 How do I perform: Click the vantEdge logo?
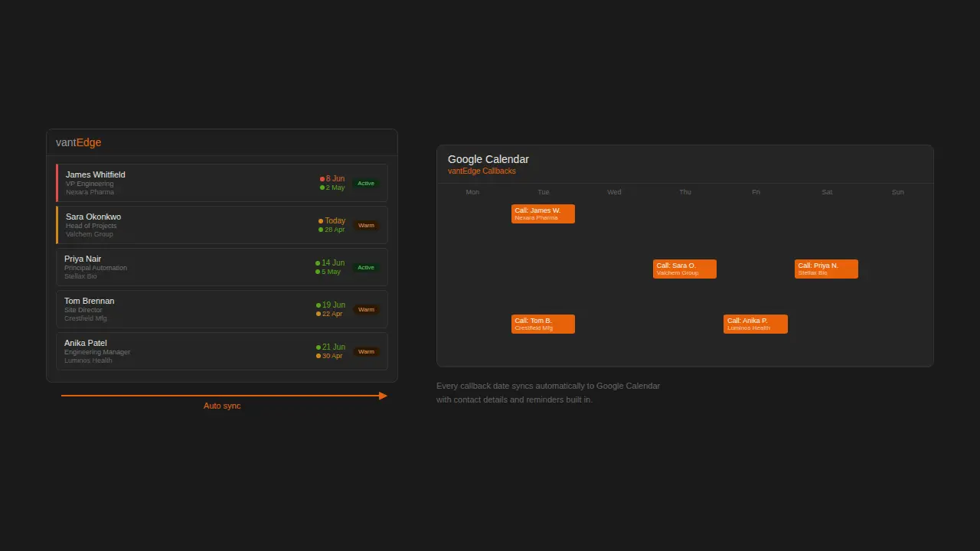click(x=78, y=142)
